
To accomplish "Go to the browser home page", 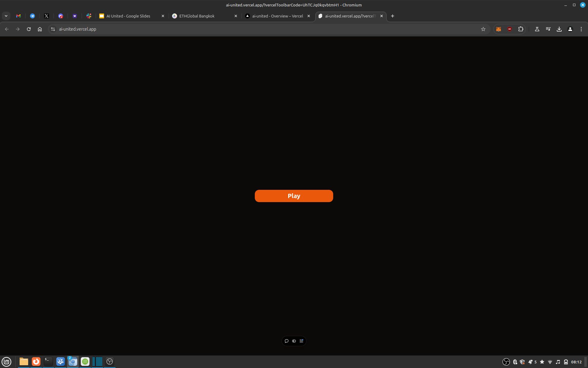I will pos(40,29).
